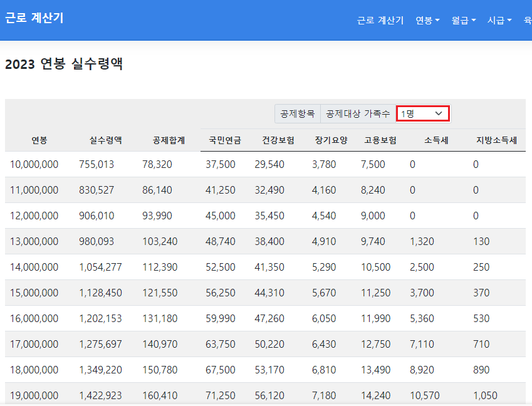532x406 pixels.
Task: Click the 15,000,000 annual salary figure
Action: click(34, 293)
